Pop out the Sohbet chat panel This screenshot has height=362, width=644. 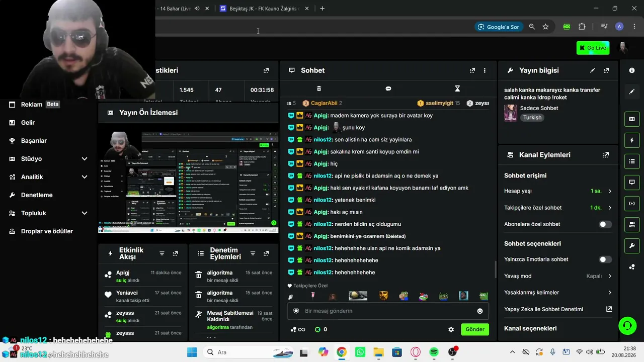point(472,70)
